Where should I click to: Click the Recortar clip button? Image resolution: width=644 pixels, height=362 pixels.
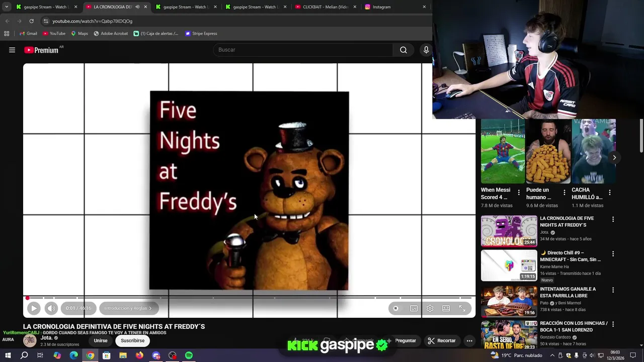pos(442,340)
